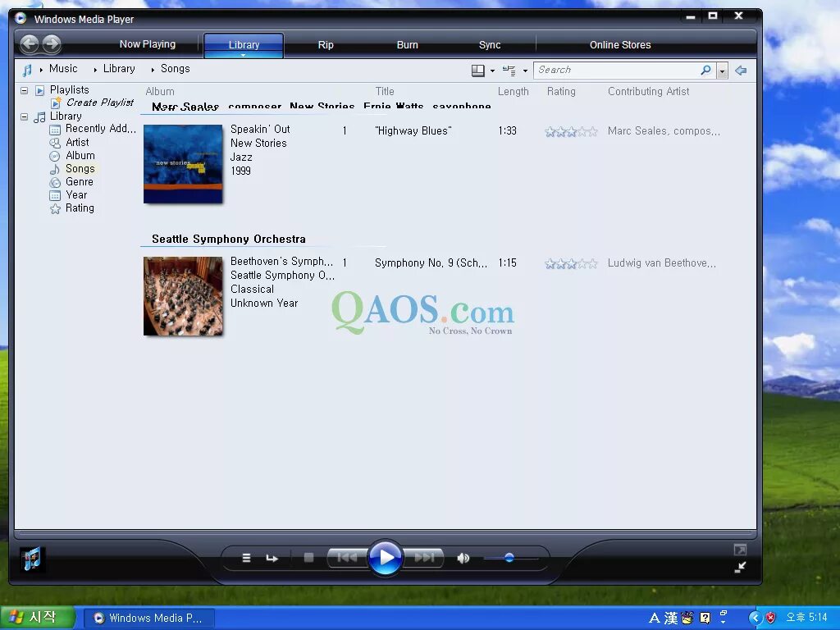This screenshot has width=840, height=630.
Task: Select Genre in Library tree
Action: click(80, 181)
